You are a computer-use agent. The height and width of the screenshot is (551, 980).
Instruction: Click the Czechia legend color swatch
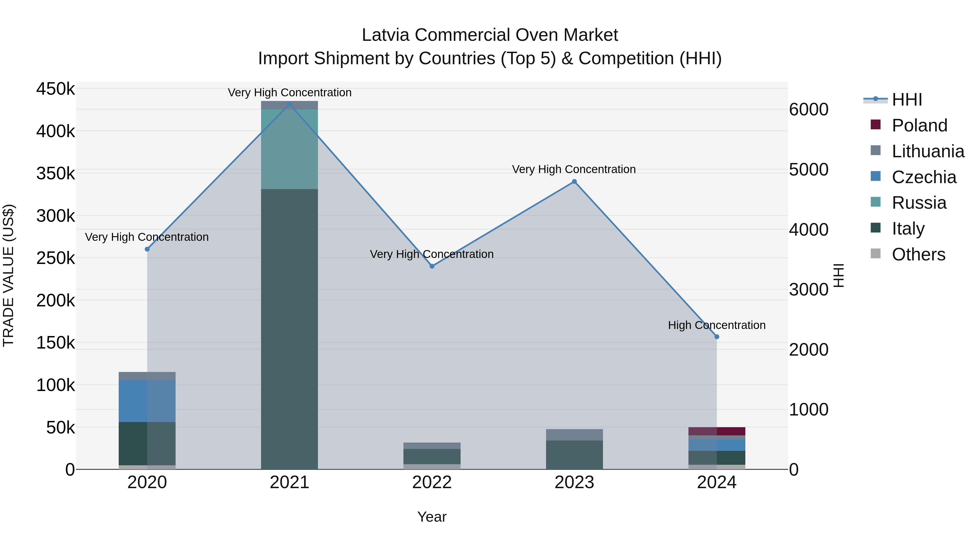tap(875, 176)
